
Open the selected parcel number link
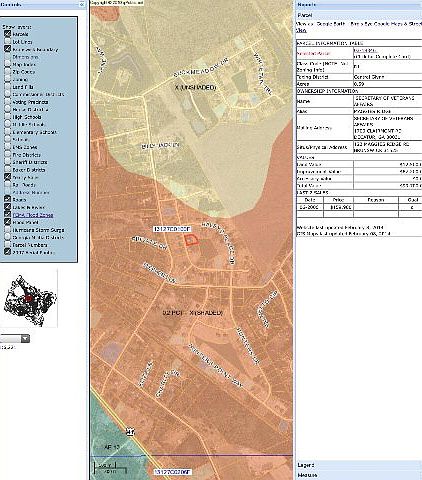point(366,50)
